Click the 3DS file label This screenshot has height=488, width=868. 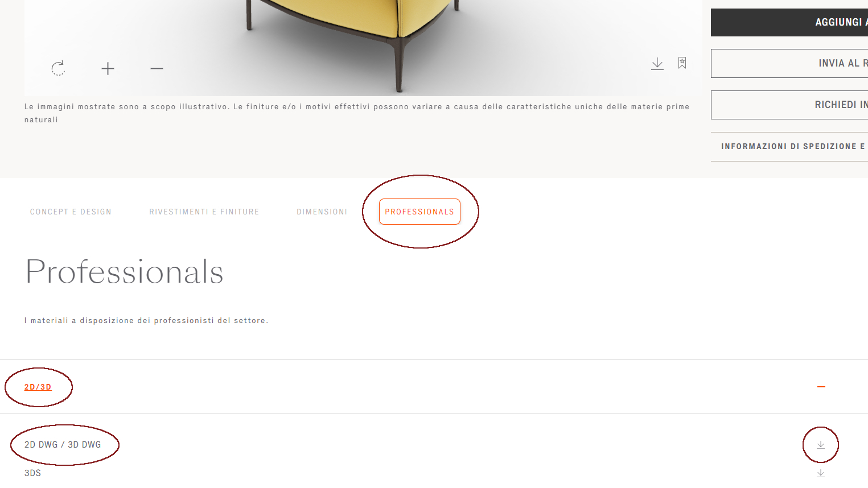click(32, 473)
